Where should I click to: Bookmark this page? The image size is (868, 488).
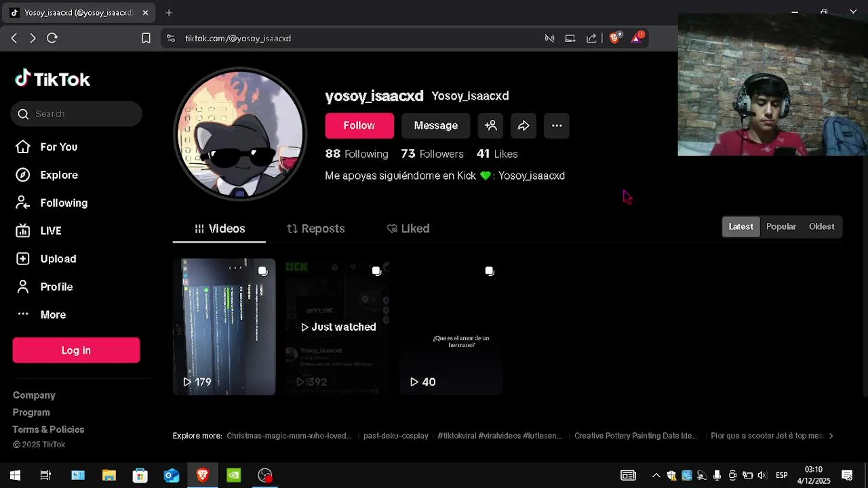click(x=146, y=39)
